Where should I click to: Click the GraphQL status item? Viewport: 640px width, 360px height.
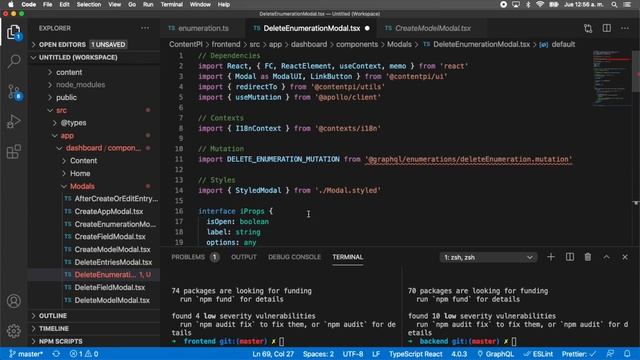pyautogui.click(x=496, y=354)
